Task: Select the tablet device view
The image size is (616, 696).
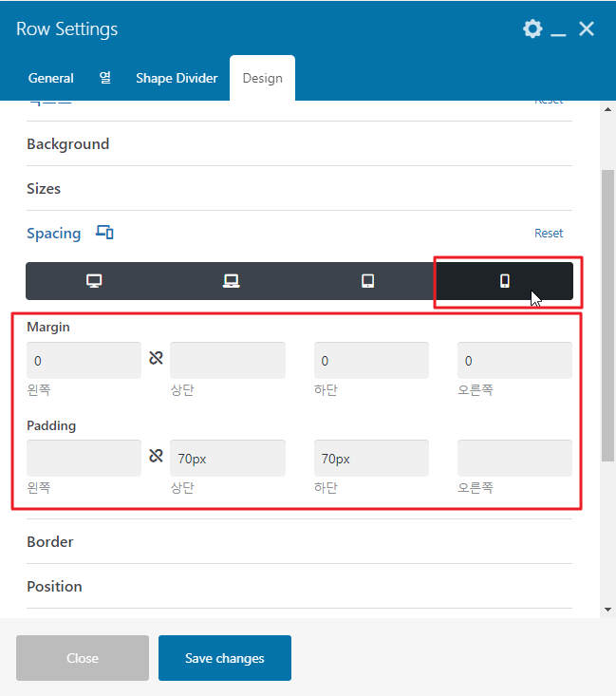Action: (367, 281)
